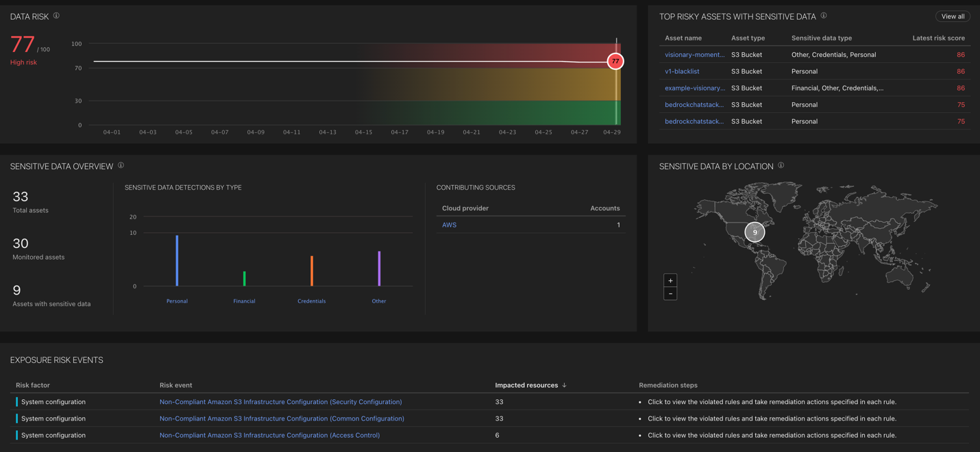This screenshot has height=452, width=980.
Task: Select the Personal bar in detections chart
Action: (x=177, y=261)
